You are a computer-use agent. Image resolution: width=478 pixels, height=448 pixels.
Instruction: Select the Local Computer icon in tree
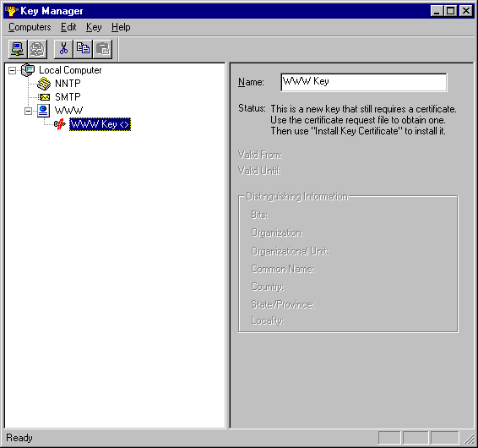(28, 70)
